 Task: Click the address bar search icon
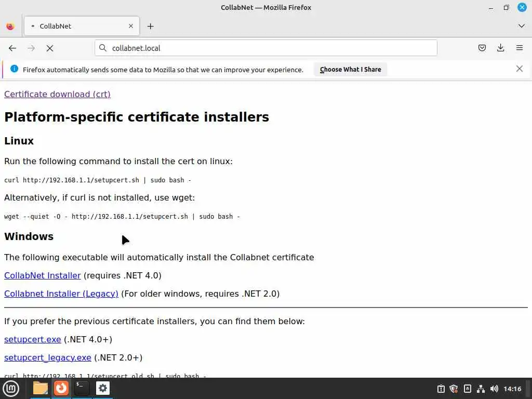coord(103,48)
